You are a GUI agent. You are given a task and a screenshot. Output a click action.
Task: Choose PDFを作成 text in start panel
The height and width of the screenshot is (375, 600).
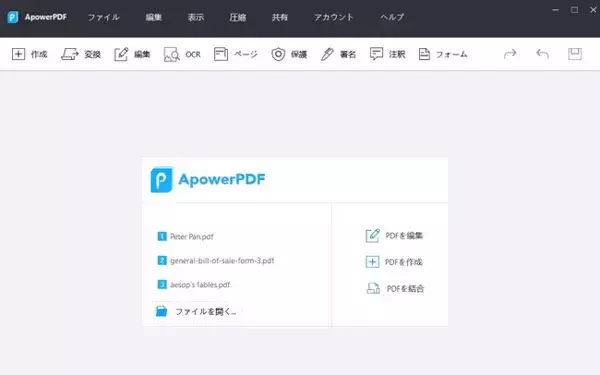(404, 262)
